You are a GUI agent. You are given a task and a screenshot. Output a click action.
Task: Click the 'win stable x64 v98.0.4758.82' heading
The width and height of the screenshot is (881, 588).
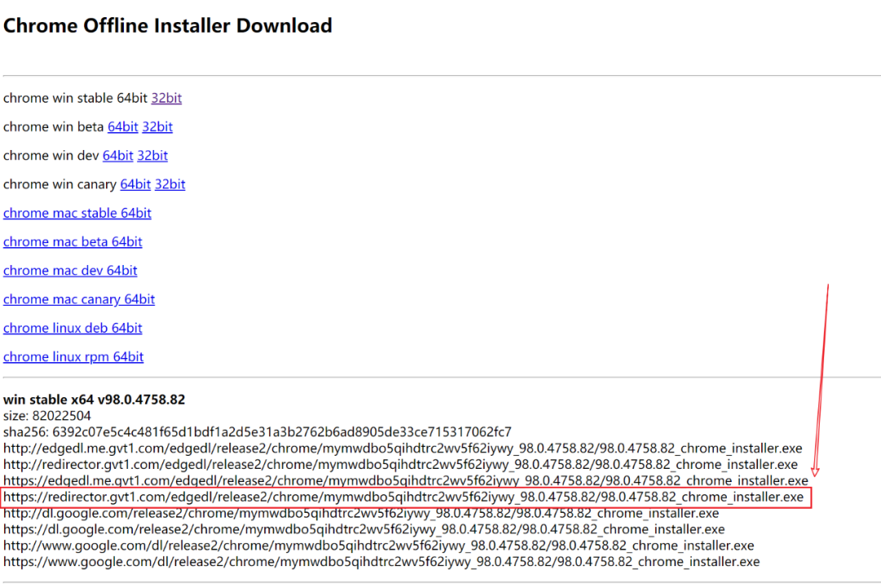coord(94,400)
